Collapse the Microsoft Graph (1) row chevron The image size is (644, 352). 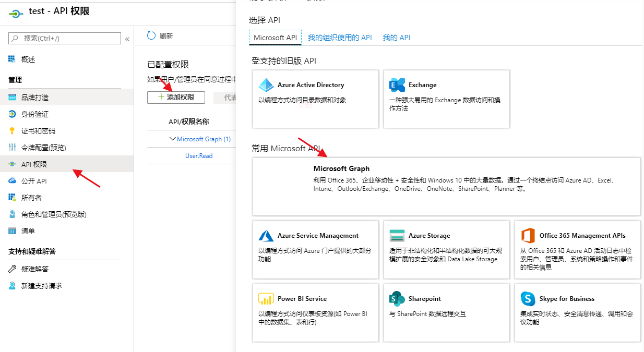pyautogui.click(x=173, y=139)
